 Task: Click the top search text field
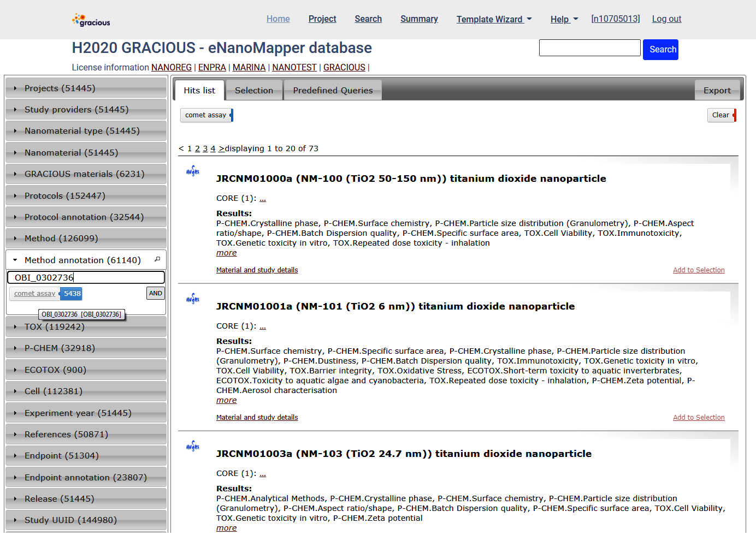[589, 48]
